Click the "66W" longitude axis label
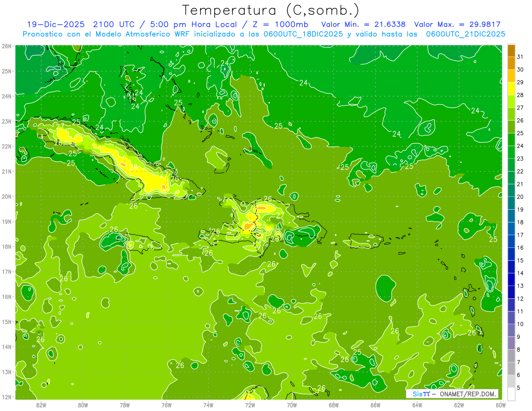This screenshot has height=411, width=532. (376, 404)
